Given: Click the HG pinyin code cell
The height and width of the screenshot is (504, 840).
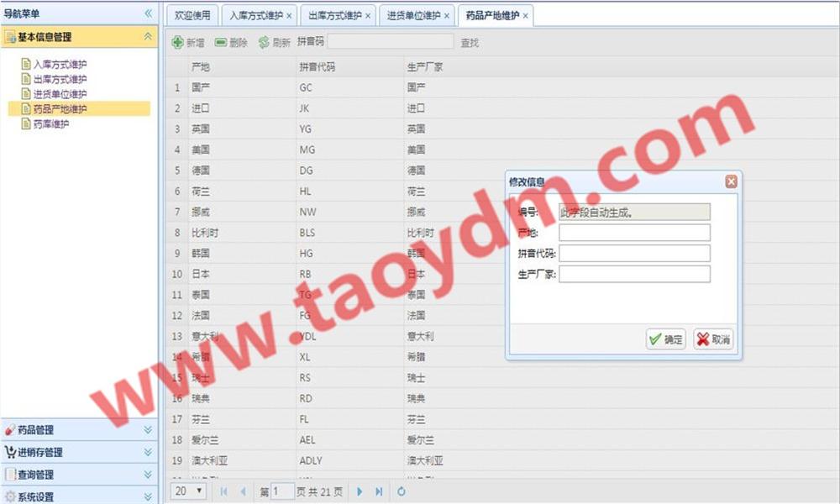Looking at the screenshot, I should coord(349,254).
